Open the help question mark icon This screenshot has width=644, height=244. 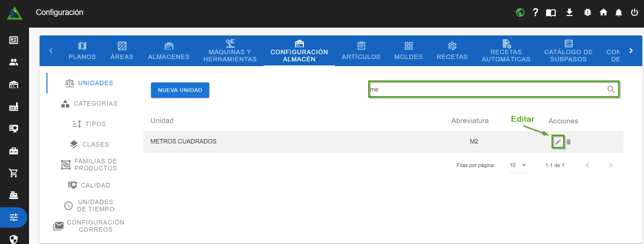pyautogui.click(x=535, y=13)
